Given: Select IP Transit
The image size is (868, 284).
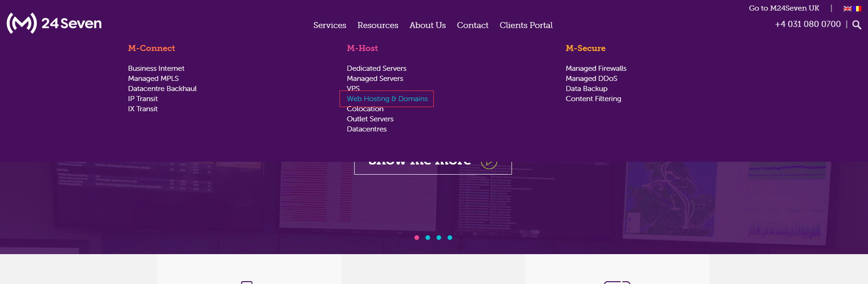Looking at the screenshot, I should coord(143,99).
